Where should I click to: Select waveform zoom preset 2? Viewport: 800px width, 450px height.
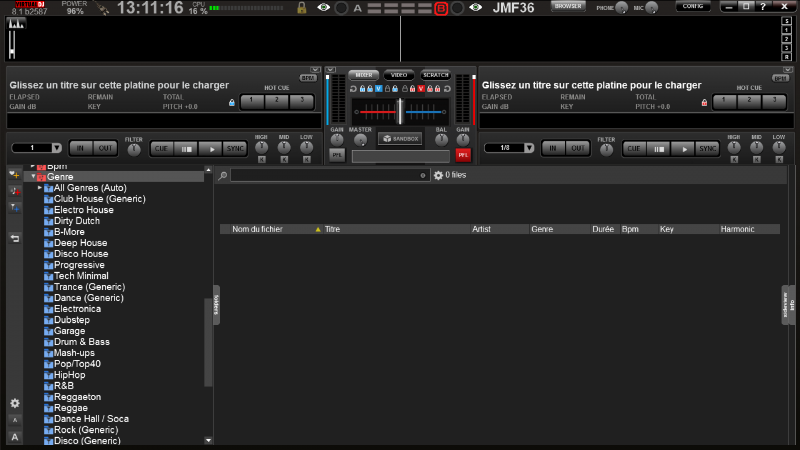pyautogui.click(x=786, y=39)
